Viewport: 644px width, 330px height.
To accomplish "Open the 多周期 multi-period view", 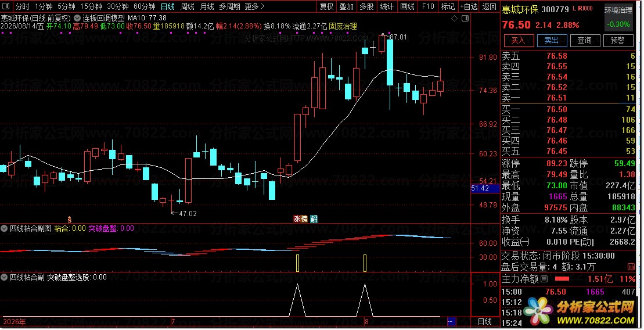I will coord(229,6).
